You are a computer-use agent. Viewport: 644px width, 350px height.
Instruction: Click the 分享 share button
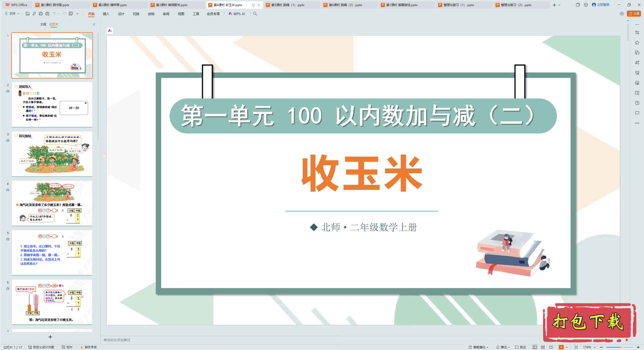pyautogui.click(x=634, y=14)
